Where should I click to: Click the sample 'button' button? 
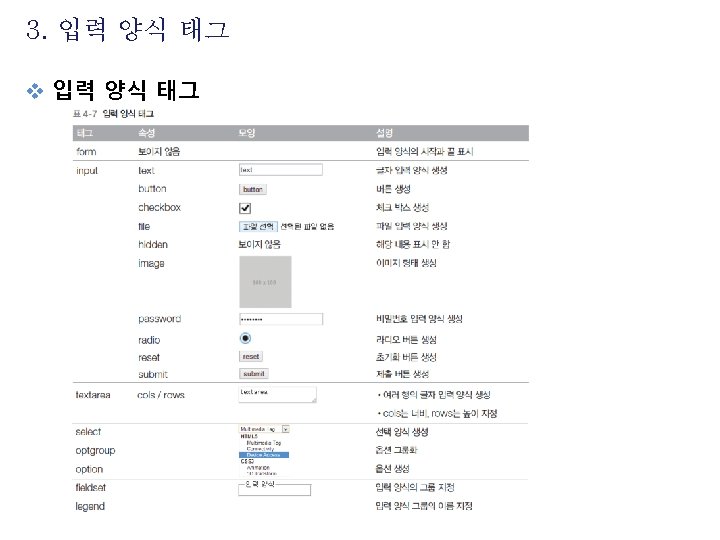(253, 189)
